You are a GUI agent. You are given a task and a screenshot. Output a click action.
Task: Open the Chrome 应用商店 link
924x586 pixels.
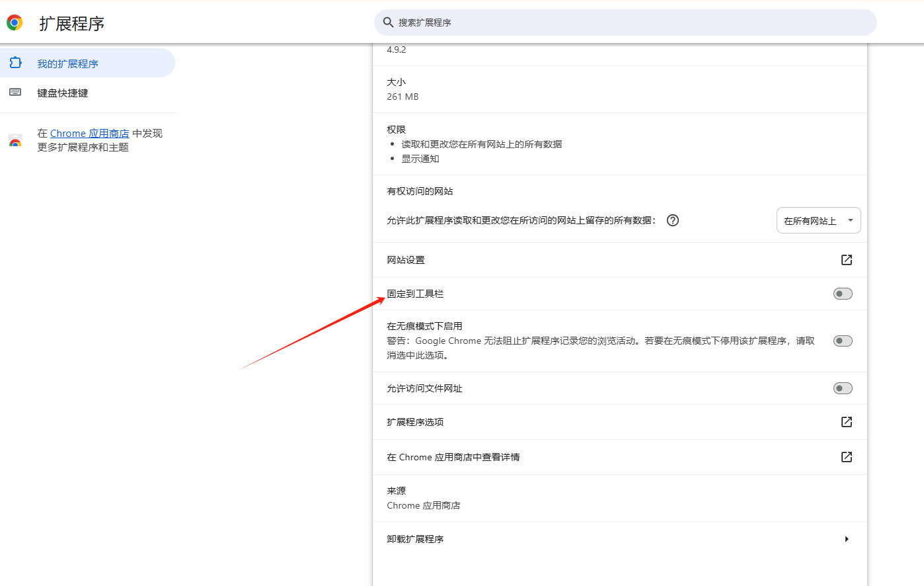coord(90,134)
